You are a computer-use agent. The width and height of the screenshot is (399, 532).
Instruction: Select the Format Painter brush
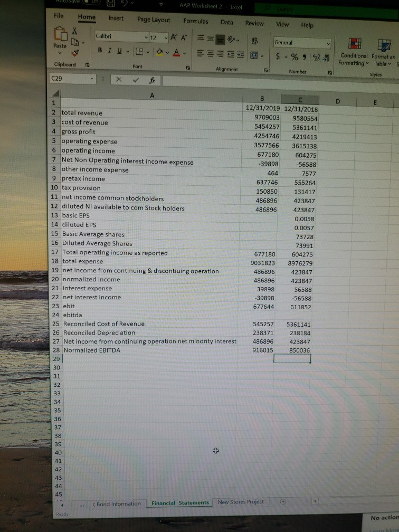click(x=75, y=53)
